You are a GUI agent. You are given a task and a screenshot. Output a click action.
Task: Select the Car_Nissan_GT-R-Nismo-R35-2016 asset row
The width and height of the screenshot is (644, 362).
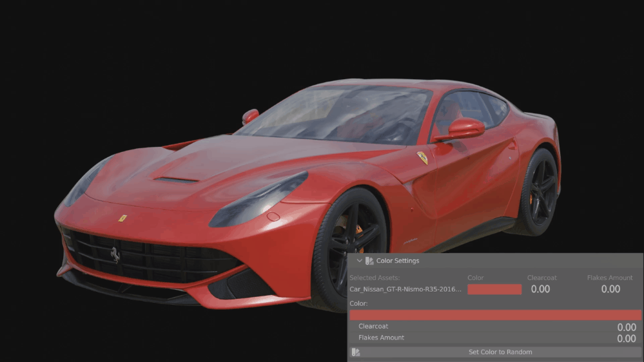point(405,289)
